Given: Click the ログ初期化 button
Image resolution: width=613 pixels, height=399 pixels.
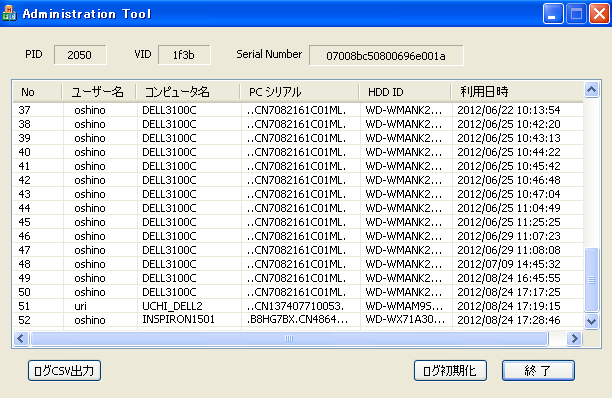Looking at the screenshot, I should pos(450,370).
